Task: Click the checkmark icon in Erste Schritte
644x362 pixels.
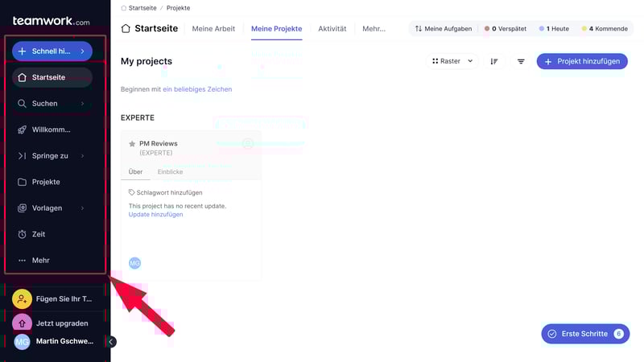Action: click(552, 334)
